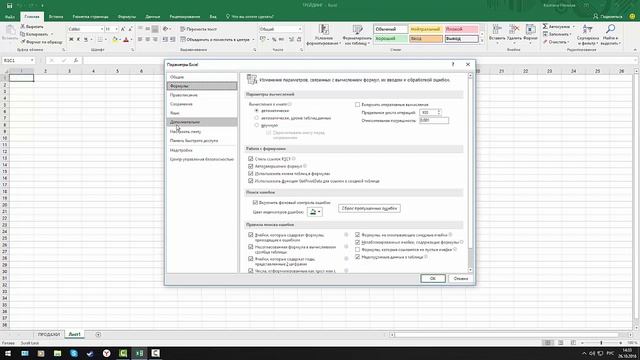This screenshot has height=360, width=640.
Task: Click the AutoSum sigma icon
Action: point(545,27)
